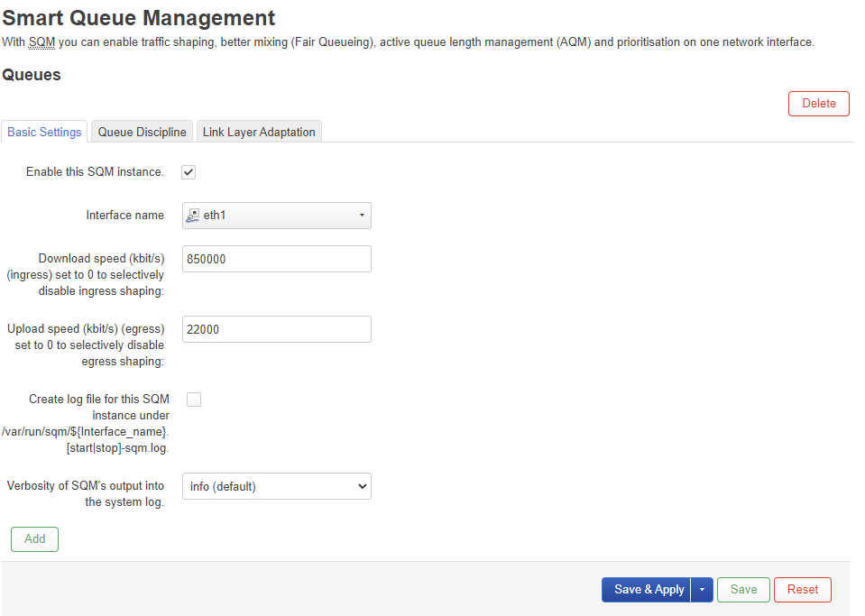The height and width of the screenshot is (616, 865).
Task: Open the Verbosity of SQM's output dropdown
Action: point(276,486)
